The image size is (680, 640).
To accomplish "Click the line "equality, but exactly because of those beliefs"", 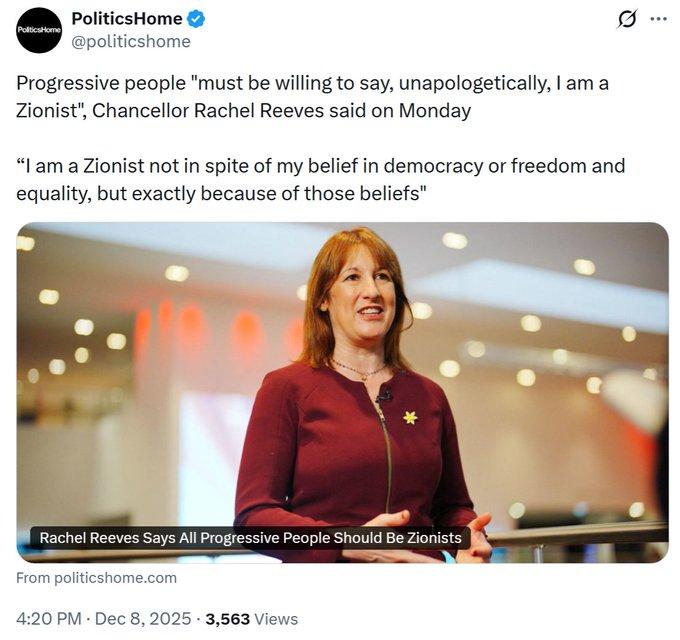I will click(x=222, y=192).
